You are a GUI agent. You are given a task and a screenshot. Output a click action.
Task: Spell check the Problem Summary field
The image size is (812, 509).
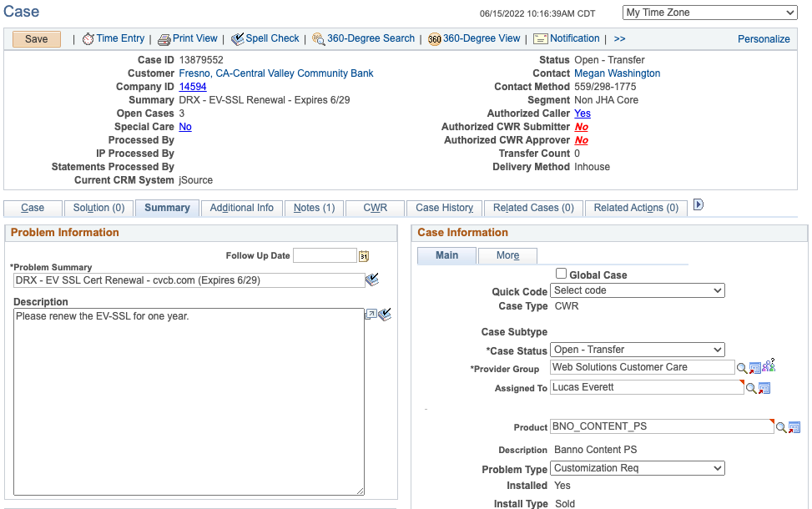coord(372,280)
